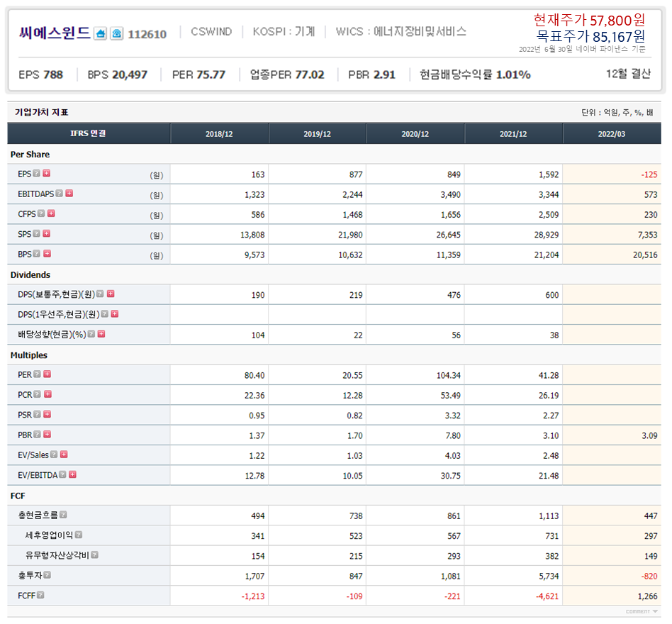This screenshot has height=624, width=672.
Task: Click the 현재주가 57,800원 label
Action: pyautogui.click(x=589, y=20)
